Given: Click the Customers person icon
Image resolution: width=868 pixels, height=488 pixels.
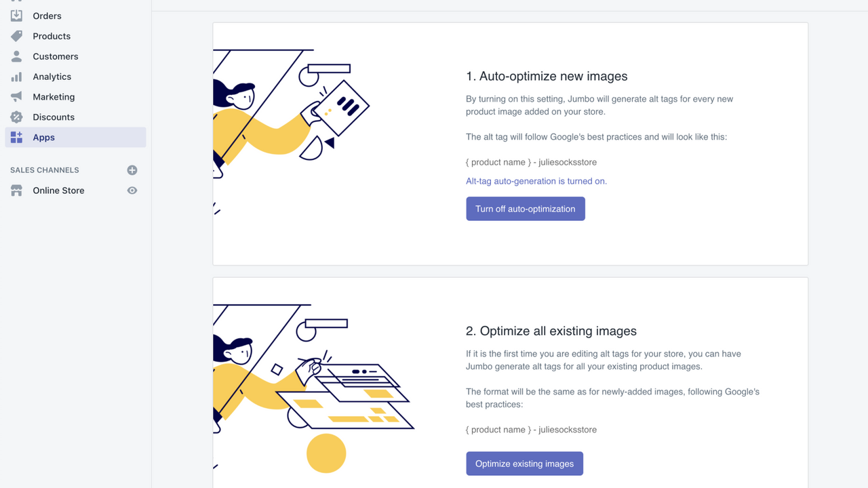Looking at the screenshot, I should pos(16,56).
